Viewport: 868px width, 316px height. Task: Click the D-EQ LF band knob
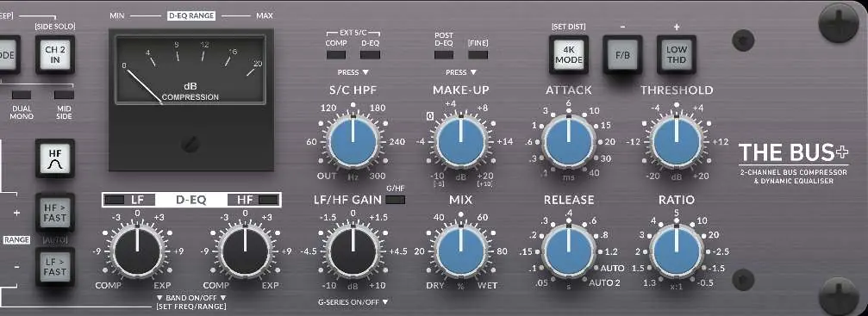[x=138, y=251]
